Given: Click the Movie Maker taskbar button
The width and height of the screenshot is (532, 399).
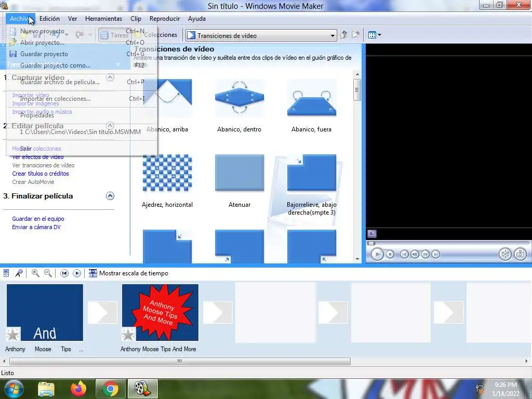Looking at the screenshot, I should click(142, 389).
